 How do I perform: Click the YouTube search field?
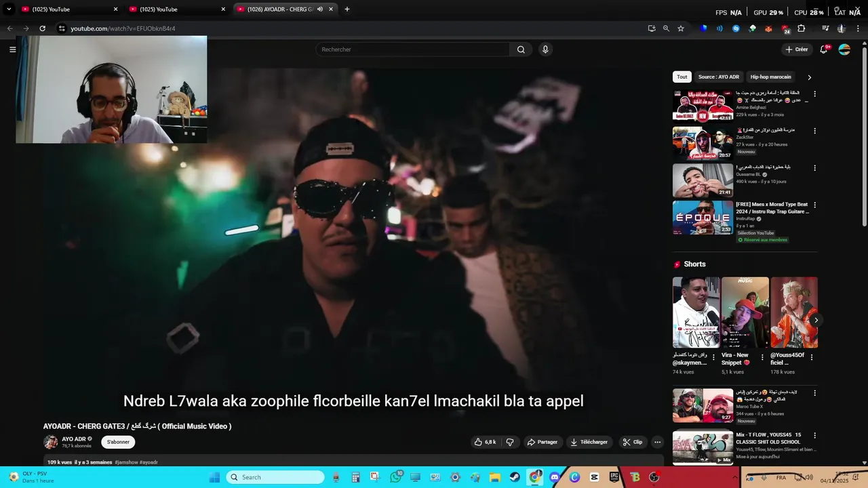412,49
